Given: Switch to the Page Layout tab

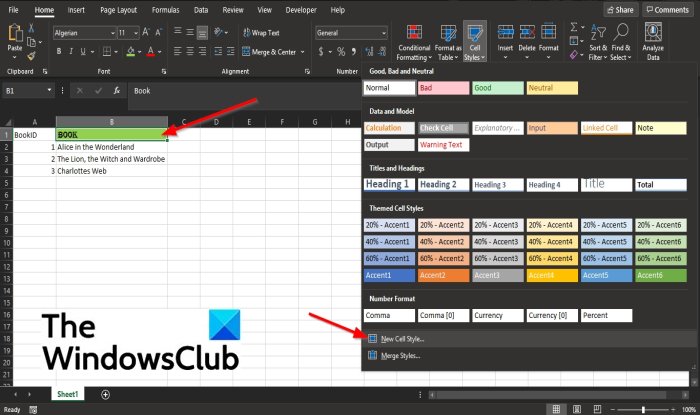Looking at the screenshot, I should (x=118, y=10).
